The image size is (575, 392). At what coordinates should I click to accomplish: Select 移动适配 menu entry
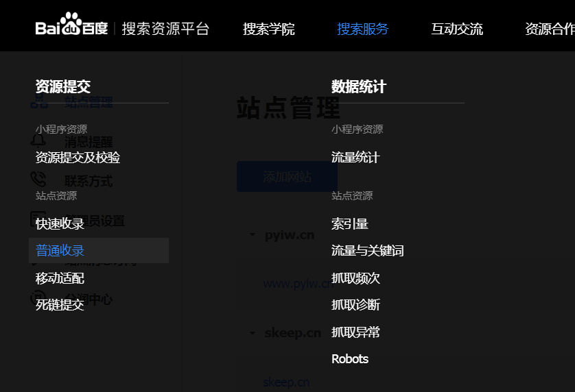tap(60, 278)
